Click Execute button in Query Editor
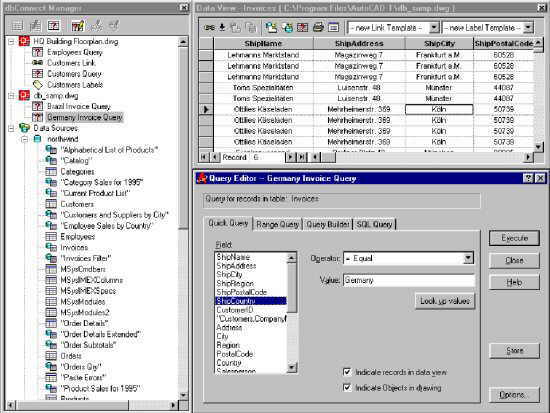Screen dimensions: 550x413 tap(514, 238)
